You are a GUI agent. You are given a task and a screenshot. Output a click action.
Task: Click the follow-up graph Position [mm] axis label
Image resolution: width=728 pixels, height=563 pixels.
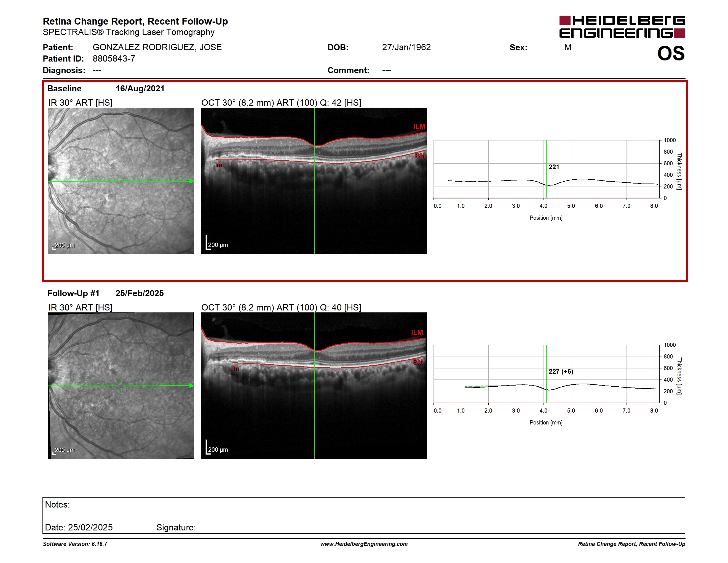click(x=546, y=423)
